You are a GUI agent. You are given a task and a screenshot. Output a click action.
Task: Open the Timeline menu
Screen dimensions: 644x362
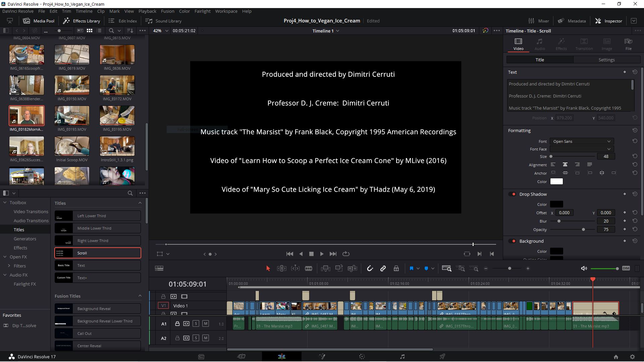point(84,11)
